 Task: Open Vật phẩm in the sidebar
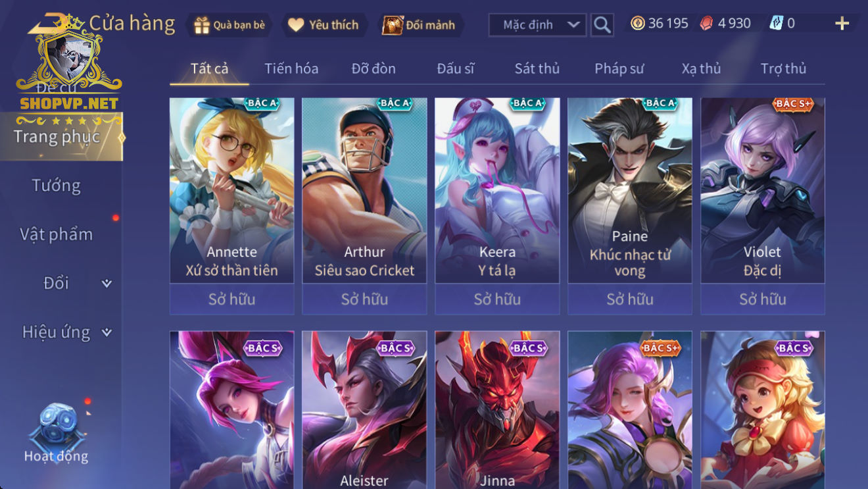(57, 234)
